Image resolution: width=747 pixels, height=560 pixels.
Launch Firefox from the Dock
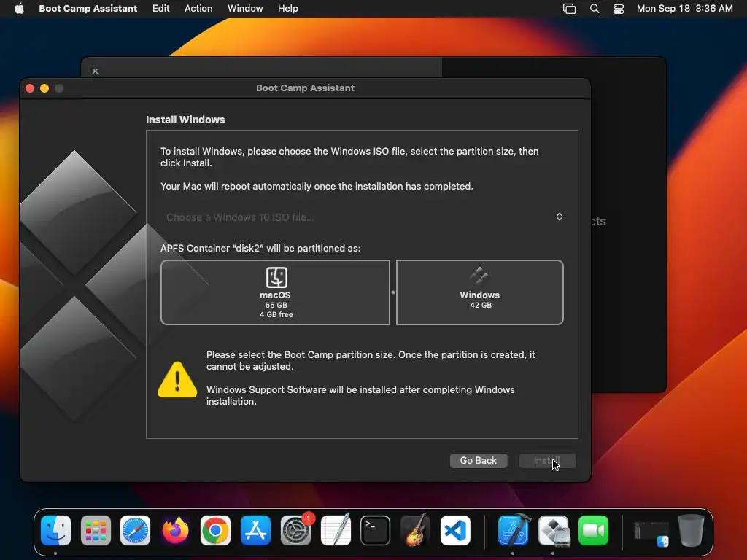pyautogui.click(x=175, y=531)
